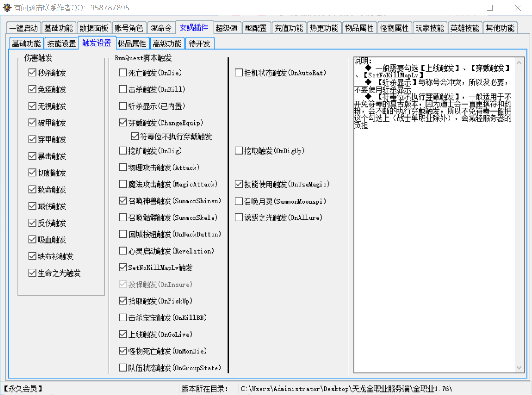Click the description scrollbar up arrow
532x395 pixels.
tap(519, 63)
